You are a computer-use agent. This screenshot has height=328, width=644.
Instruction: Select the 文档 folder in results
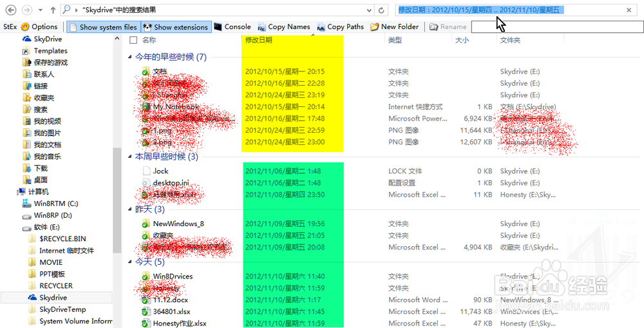tap(160, 72)
